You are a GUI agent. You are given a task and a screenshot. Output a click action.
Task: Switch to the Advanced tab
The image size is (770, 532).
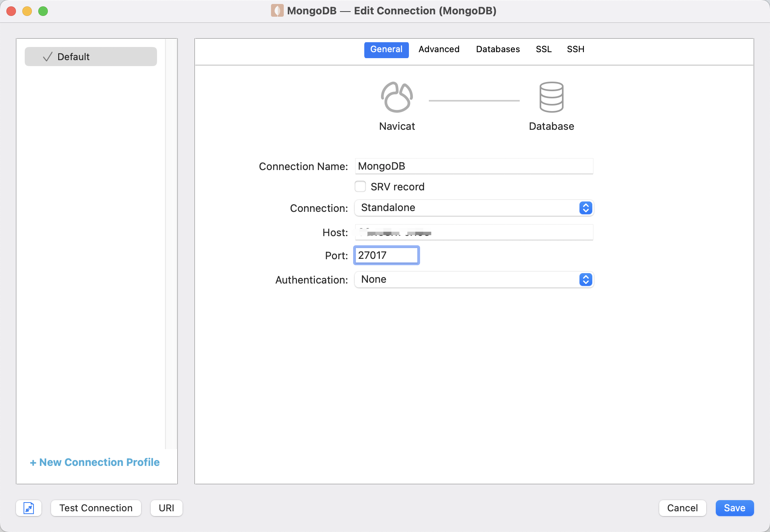tap(439, 49)
